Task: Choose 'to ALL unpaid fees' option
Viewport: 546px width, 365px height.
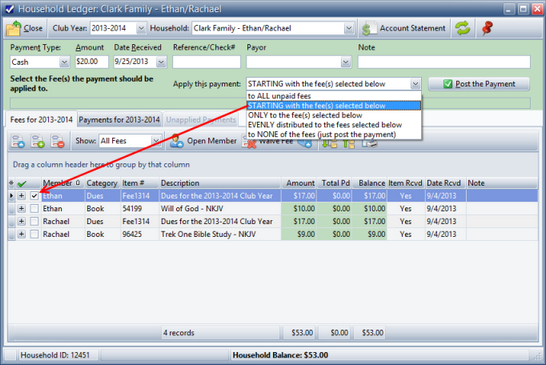Action: point(334,96)
